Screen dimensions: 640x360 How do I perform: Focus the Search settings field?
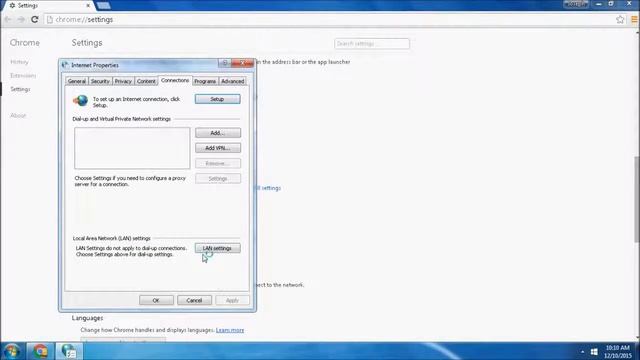tap(372, 44)
